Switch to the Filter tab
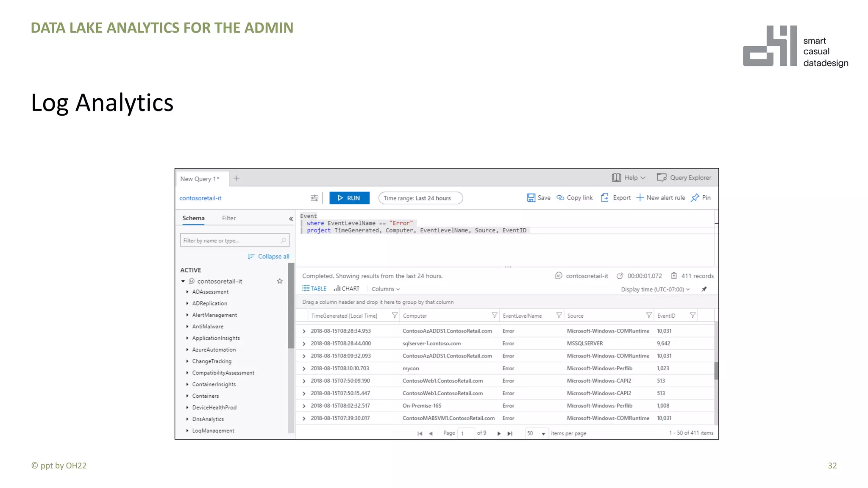The height and width of the screenshot is (488, 868). (x=229, y=218)
